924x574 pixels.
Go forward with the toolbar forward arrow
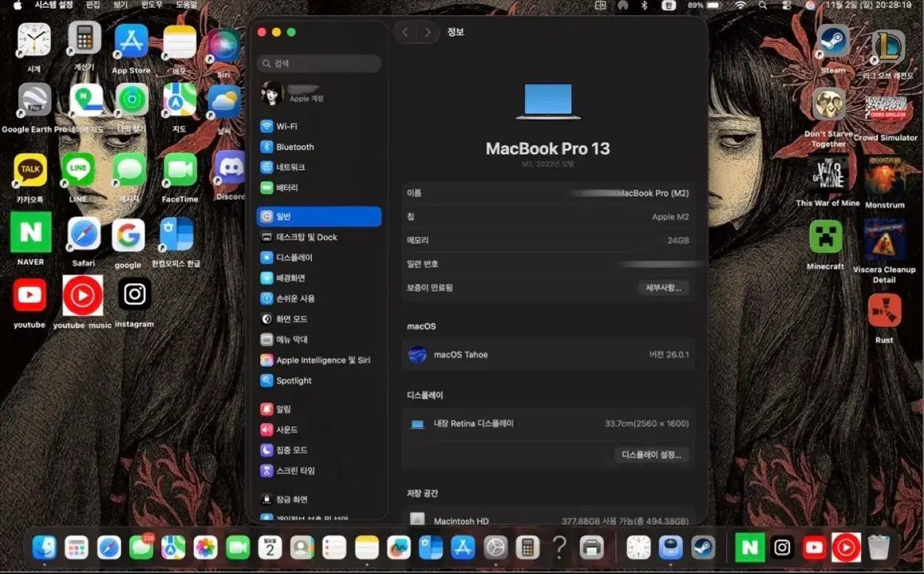427,32
